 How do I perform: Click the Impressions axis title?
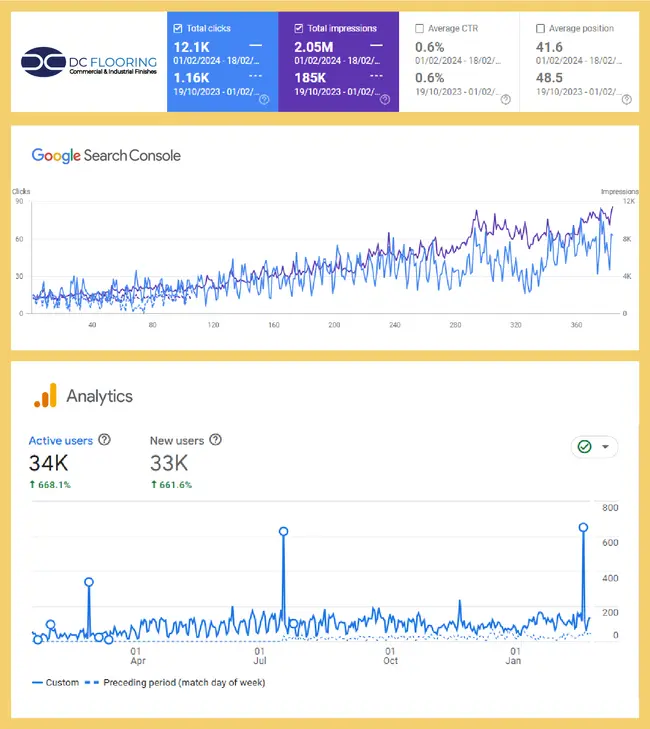(x=620, y=192)
